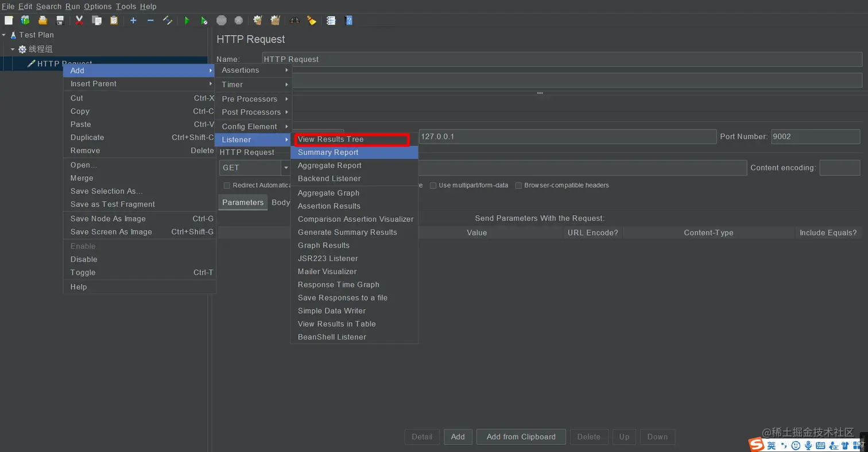Screen dimensions: 868x452
Task: Switch Sogou language mode via 英 icon
Action: pyautogui.click(x=772, y=445)
